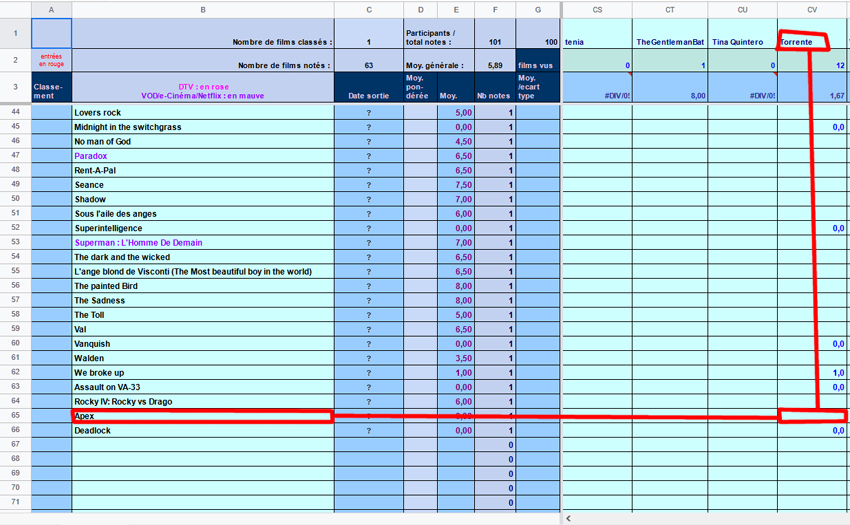Image resolution: width=850 pixels, height=525 pixels.
Task: Click 'The painted Bird' cell
Action: click(203, 286)
